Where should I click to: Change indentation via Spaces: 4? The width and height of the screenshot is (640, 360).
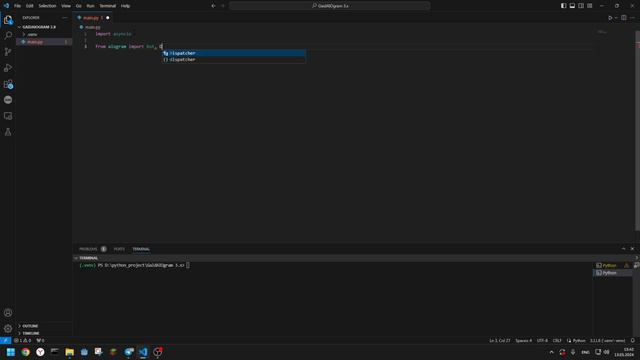[523, 340]
